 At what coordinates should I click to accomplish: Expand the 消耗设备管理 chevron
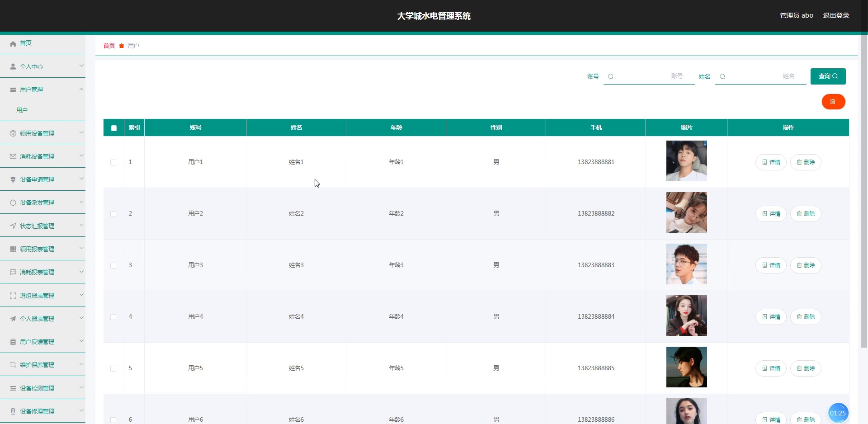pos(81,155)
